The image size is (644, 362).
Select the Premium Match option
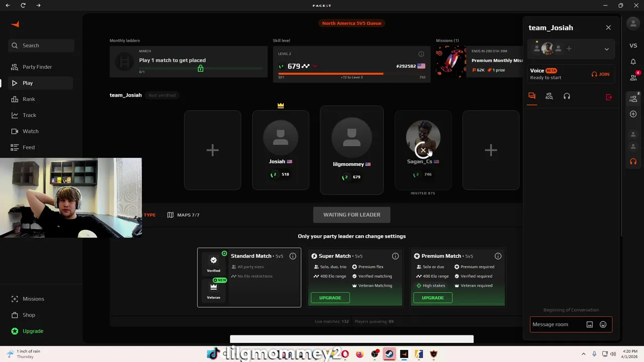point(457,277)
